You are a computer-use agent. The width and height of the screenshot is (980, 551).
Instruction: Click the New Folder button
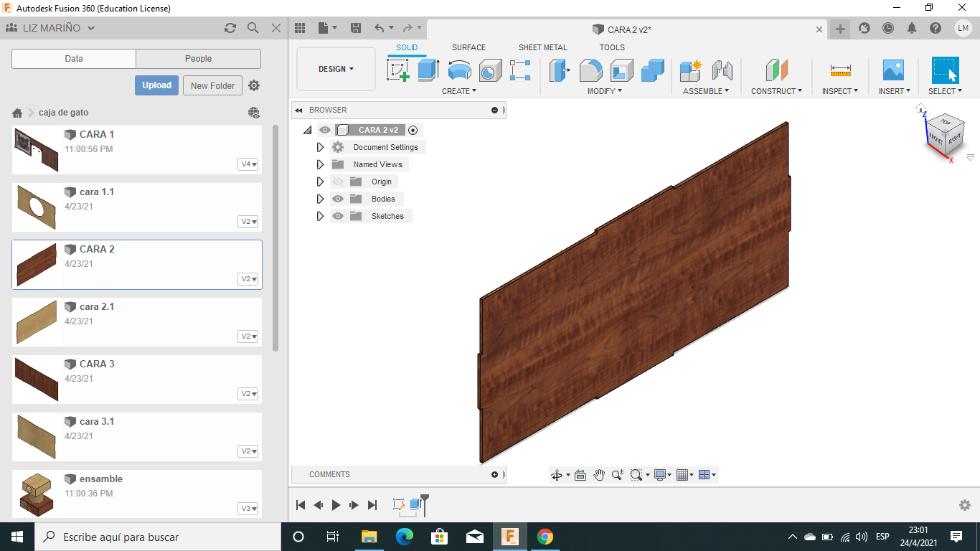pos(213,85)
